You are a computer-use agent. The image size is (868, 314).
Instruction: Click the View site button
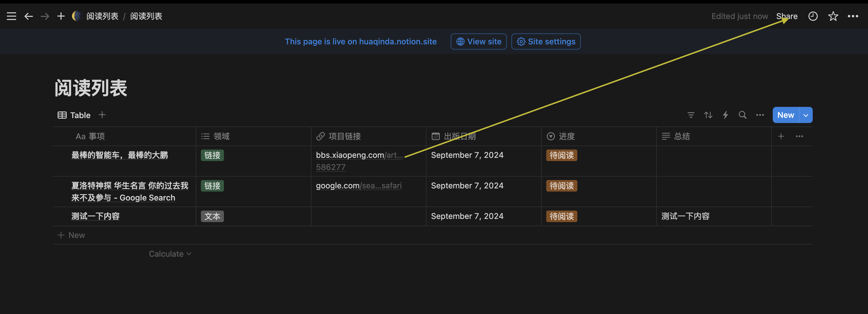coord(479,41)
